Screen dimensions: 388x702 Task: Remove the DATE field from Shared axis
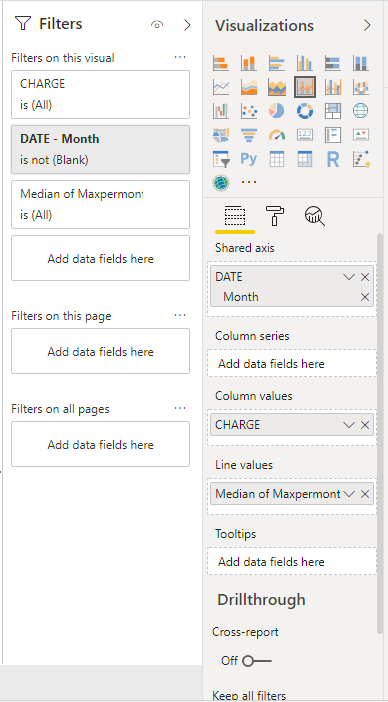point(365,277)
